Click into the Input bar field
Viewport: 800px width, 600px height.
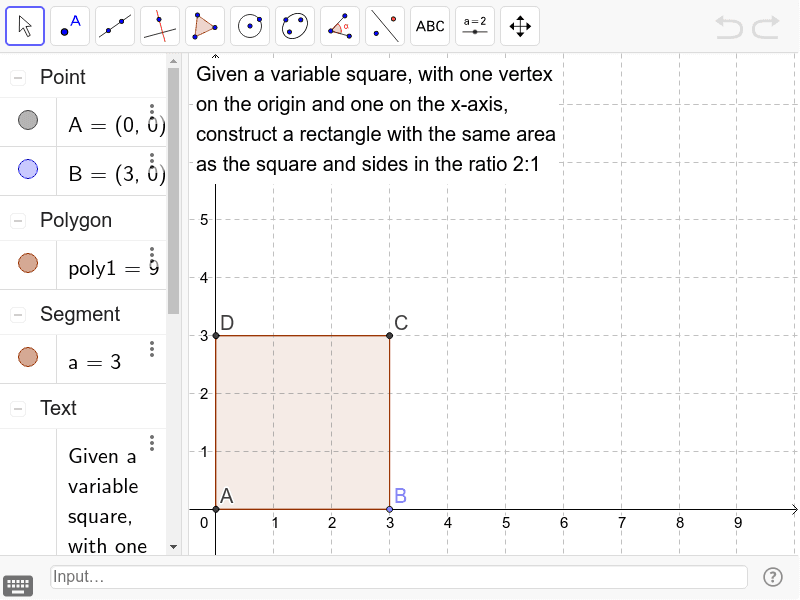click(399, 577)
